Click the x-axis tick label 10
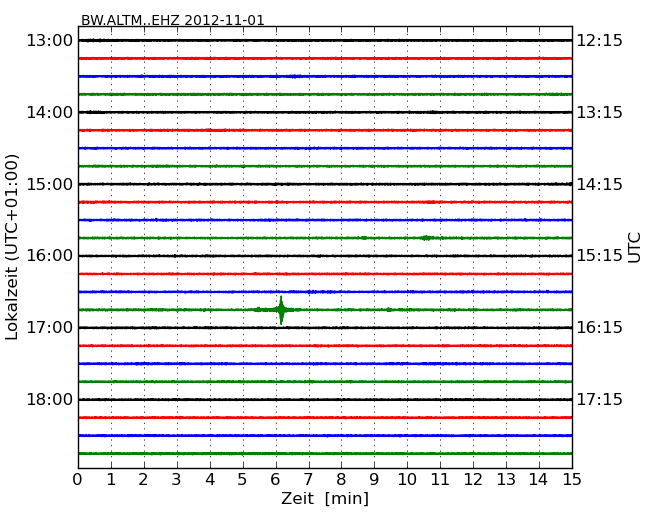 tap(407, 479)
